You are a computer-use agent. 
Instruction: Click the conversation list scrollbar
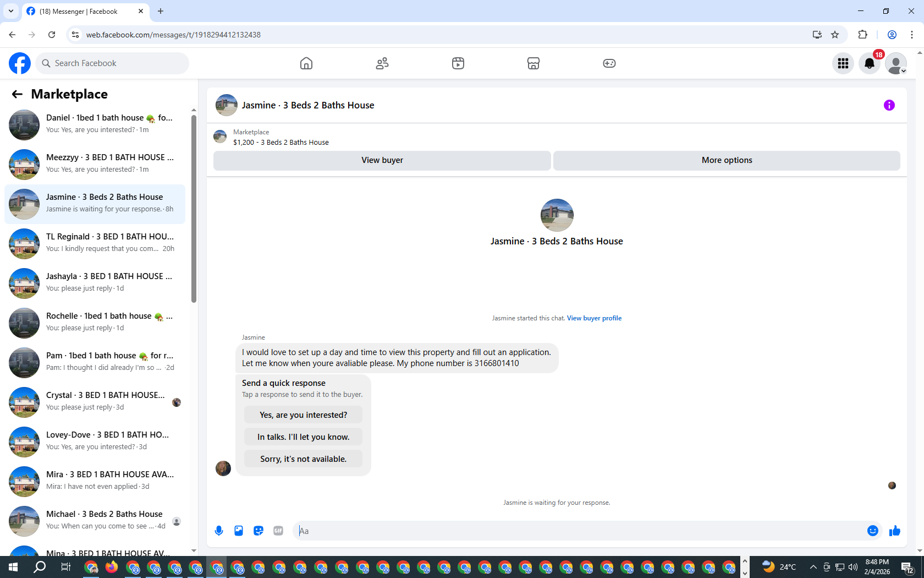(x=194, y=209)
